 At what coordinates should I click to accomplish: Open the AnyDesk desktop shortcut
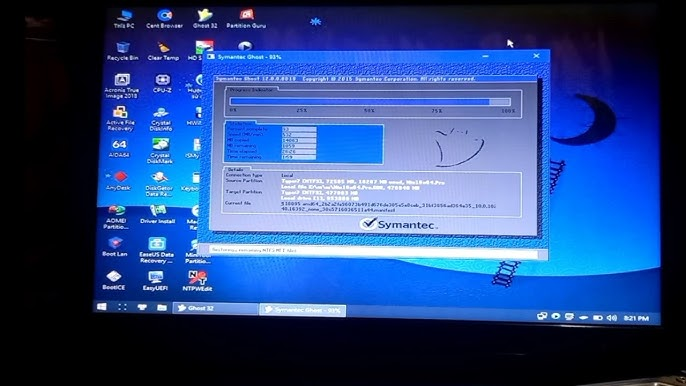[118, 181]
